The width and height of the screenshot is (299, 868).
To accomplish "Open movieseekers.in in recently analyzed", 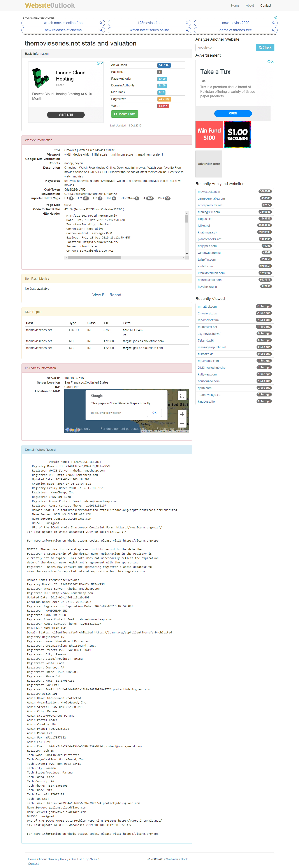I will (209, 192).
